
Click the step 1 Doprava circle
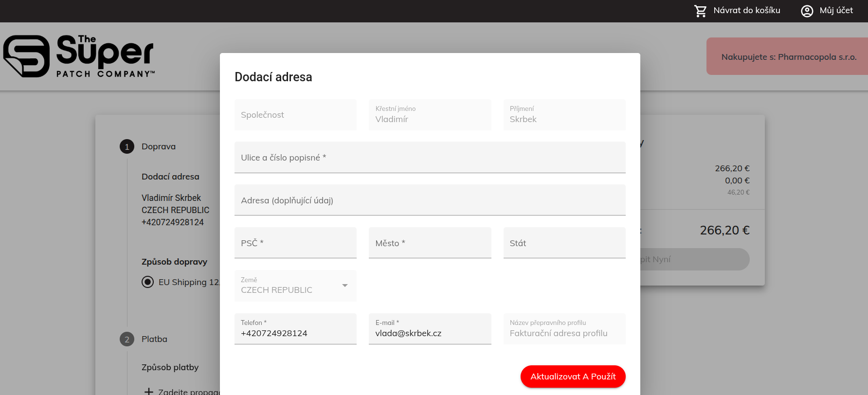coord(127,146)
